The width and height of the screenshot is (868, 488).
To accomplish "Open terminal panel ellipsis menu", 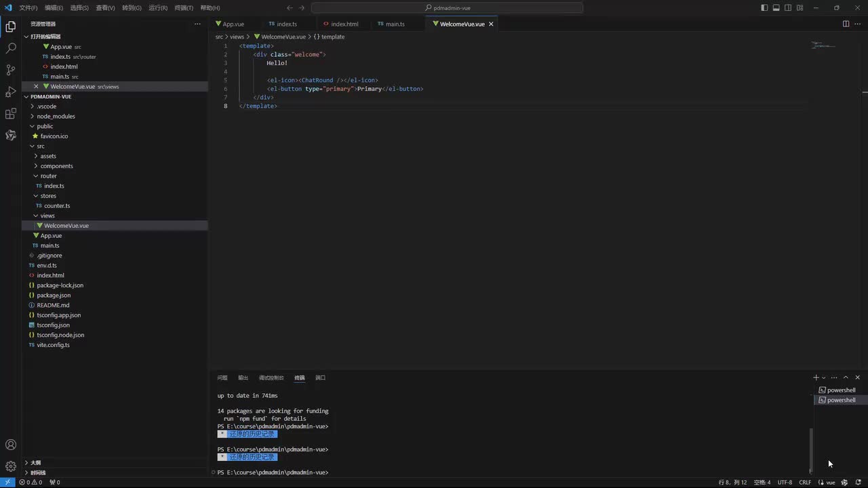I will pyautogui.click(x=834, y=378).
